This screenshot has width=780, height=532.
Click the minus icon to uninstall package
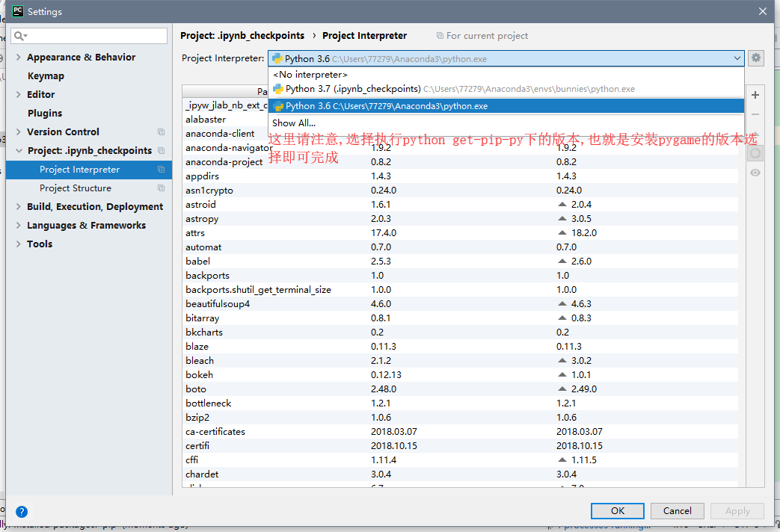click(x=755, y=114)
